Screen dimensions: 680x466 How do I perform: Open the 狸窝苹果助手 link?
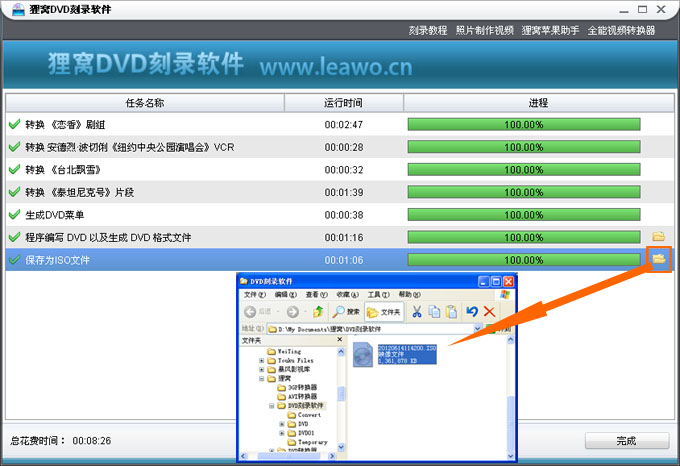coord(550,30)
